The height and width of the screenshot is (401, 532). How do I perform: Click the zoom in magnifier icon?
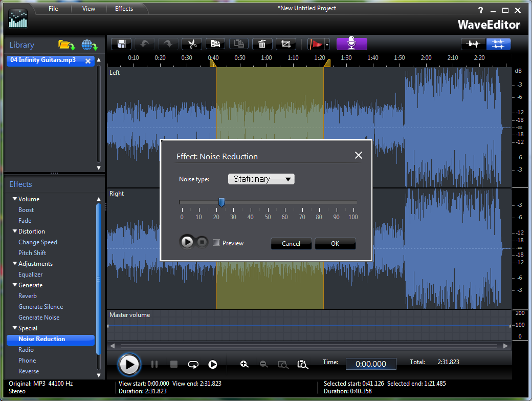245,364
